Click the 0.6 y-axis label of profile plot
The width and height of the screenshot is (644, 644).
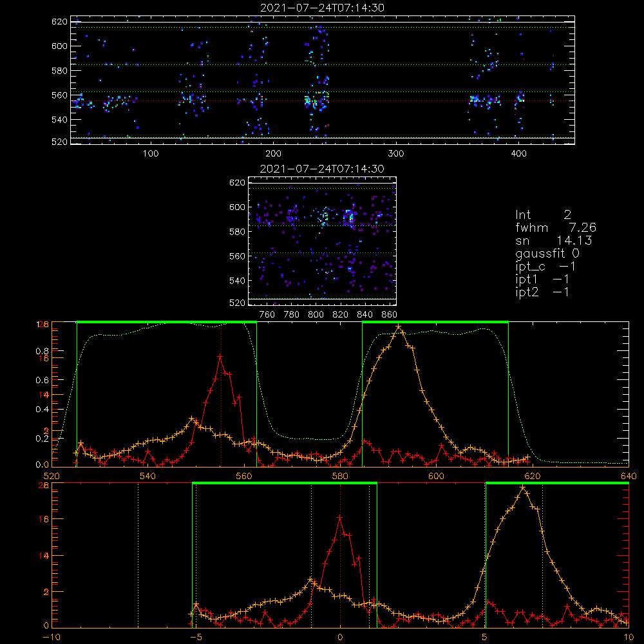[42, 380]
